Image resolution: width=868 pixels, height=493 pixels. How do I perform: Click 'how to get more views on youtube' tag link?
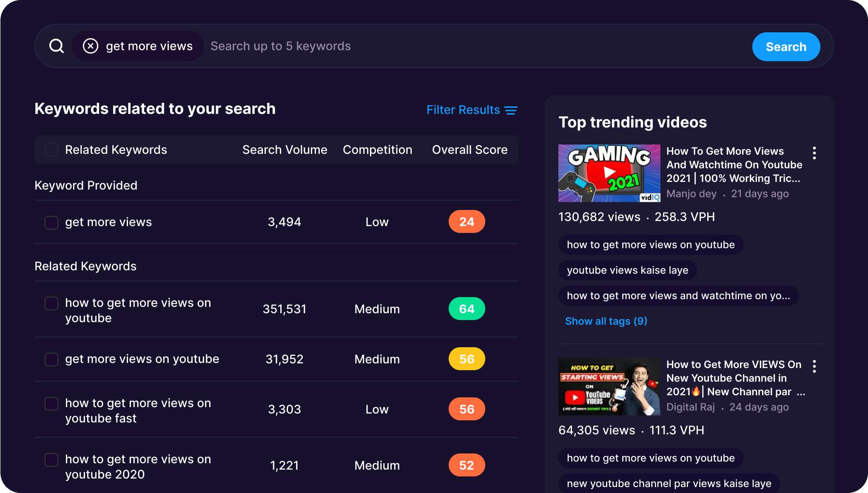pyautogui.click(x=649, y=244)
